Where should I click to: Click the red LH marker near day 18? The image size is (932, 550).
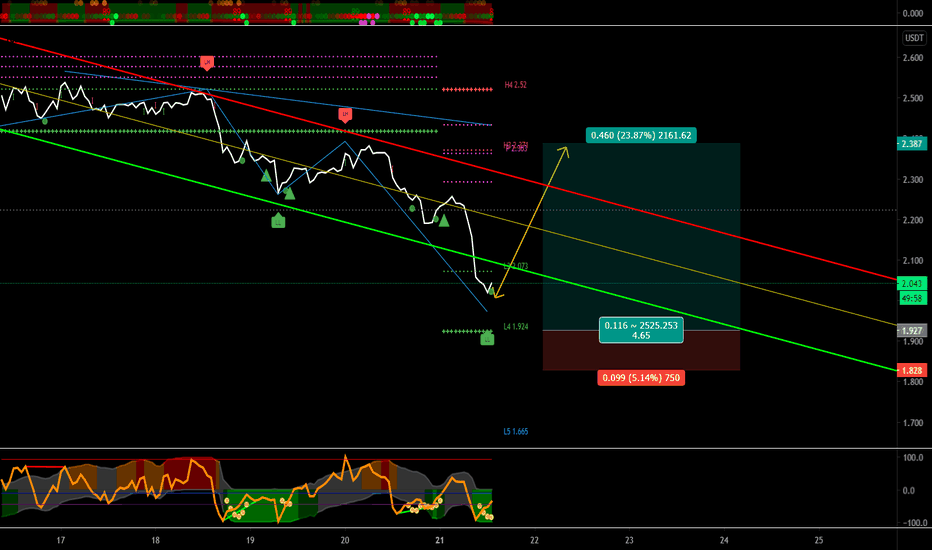point(206,62)
